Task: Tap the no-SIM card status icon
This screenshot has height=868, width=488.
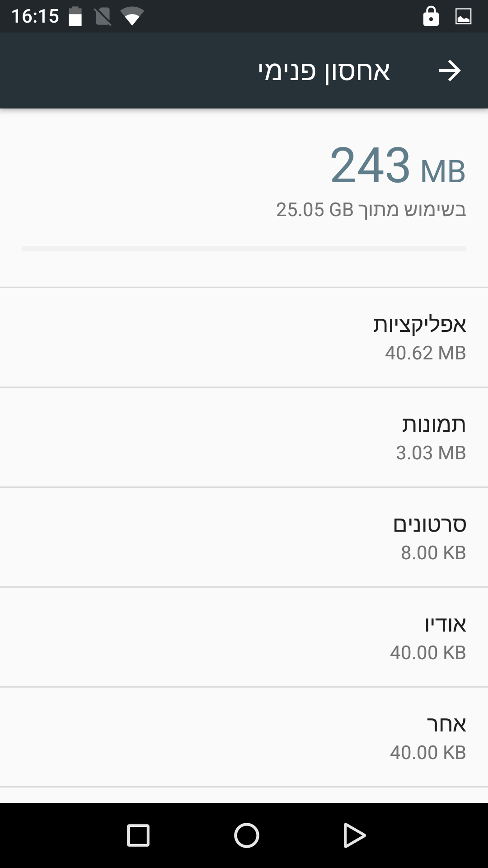Action: 103,17
